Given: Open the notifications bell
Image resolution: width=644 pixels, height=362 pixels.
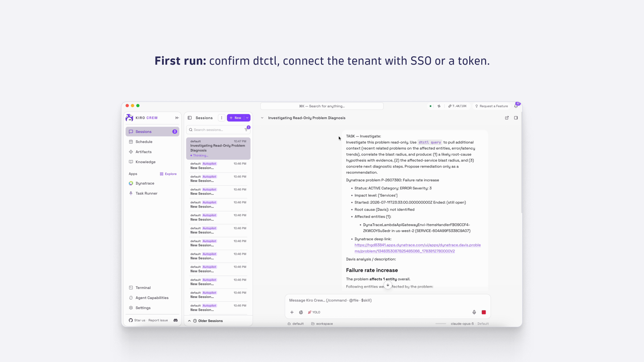Looking at the screenshot, I should tap(516, 106).
